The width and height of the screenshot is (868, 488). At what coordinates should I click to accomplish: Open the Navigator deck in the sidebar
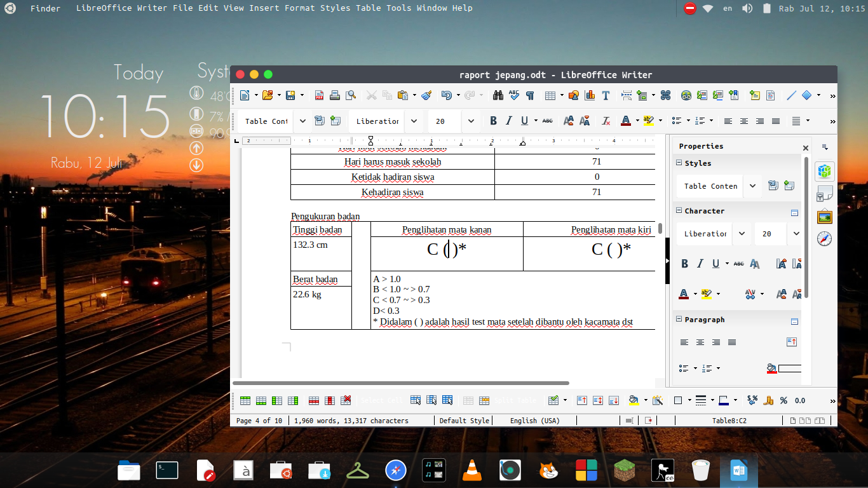tap(824, 240)
